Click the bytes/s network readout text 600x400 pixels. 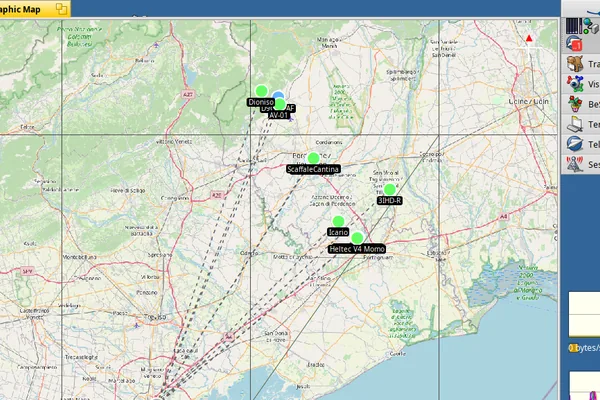coord(584,348)
